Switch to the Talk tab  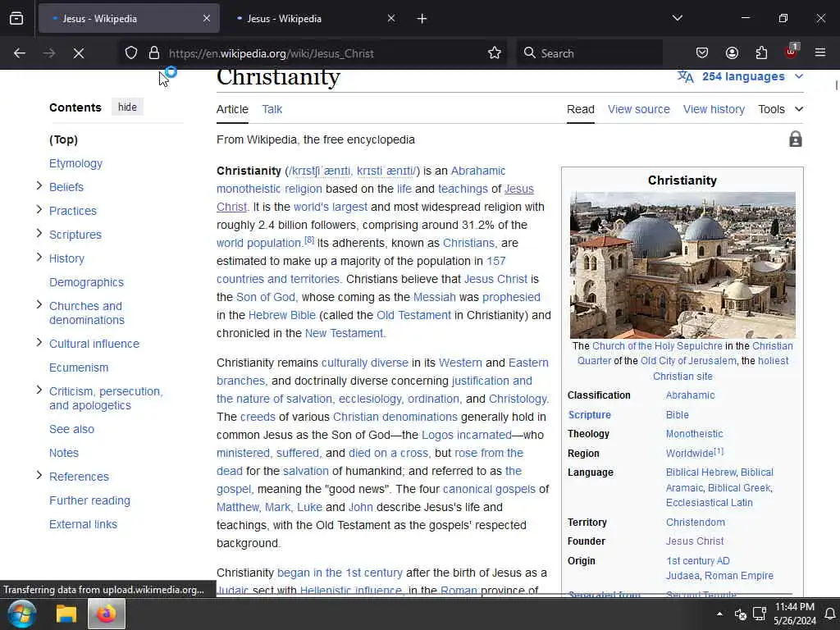[x=272, y=109]
